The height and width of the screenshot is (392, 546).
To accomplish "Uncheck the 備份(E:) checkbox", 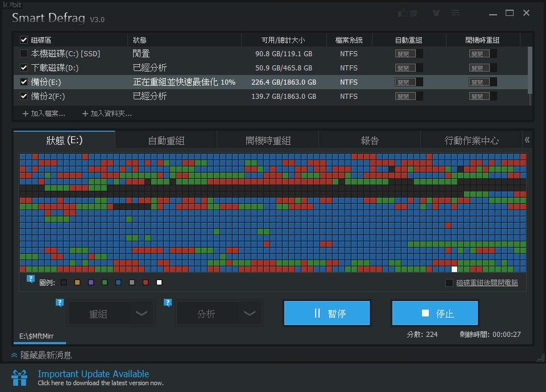I will [x=24, y=82].
